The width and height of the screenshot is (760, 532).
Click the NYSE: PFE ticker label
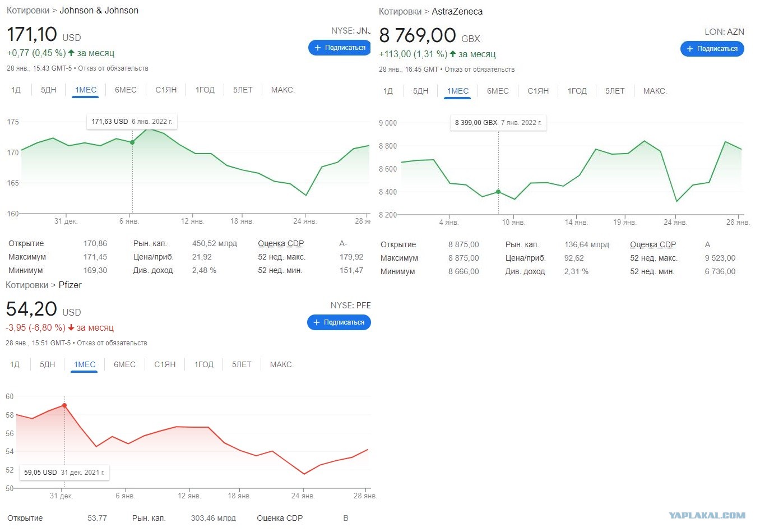click(351, 306)
